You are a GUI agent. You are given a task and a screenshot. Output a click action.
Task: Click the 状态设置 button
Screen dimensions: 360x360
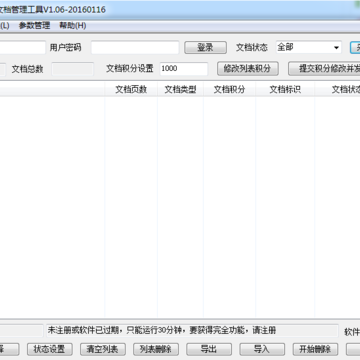[x=50, y=349]
